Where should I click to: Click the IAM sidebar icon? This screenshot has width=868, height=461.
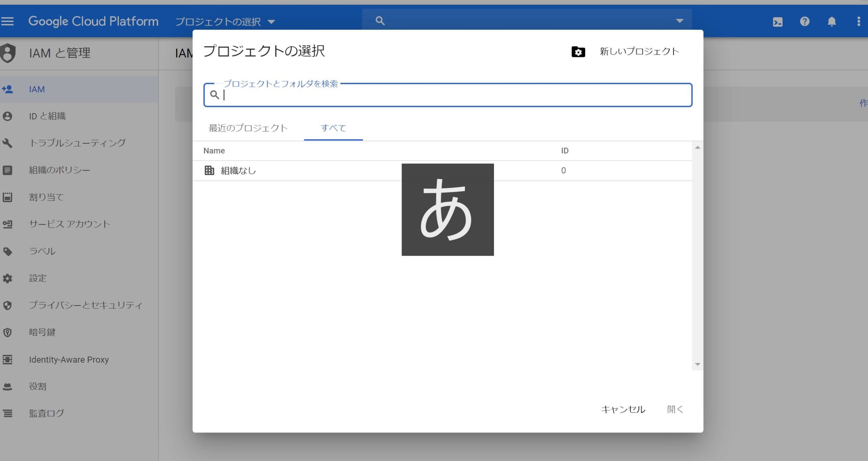point(9,89)
